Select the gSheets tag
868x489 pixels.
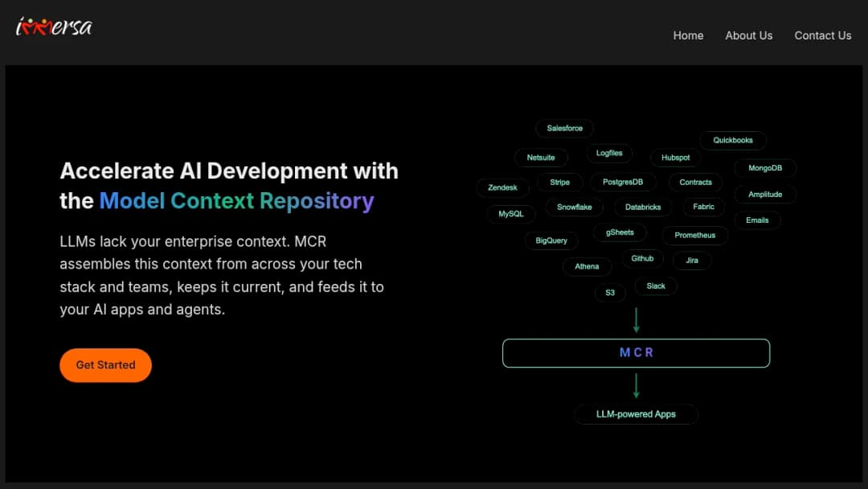(x=620, y=232)
